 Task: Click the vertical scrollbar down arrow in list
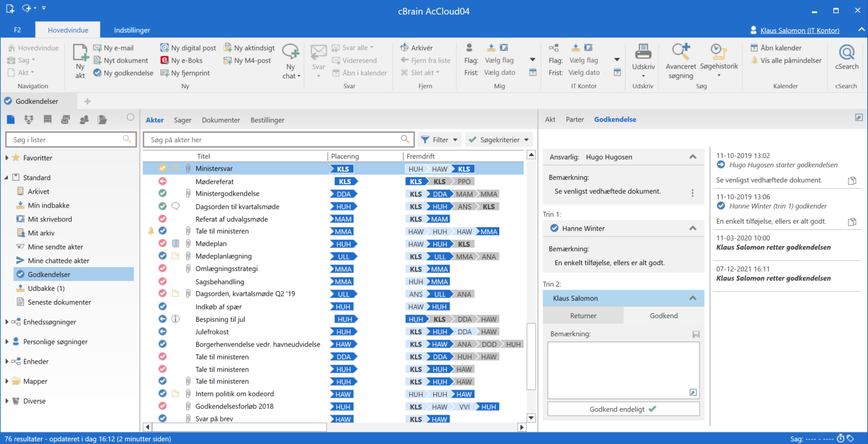pyautogui.click(x=532, y=417)
